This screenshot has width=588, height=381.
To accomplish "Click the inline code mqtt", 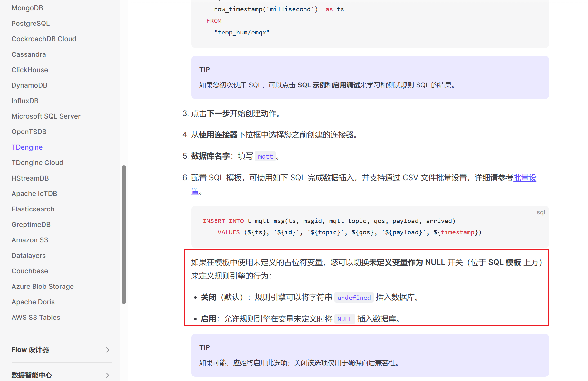I will 265,156.
